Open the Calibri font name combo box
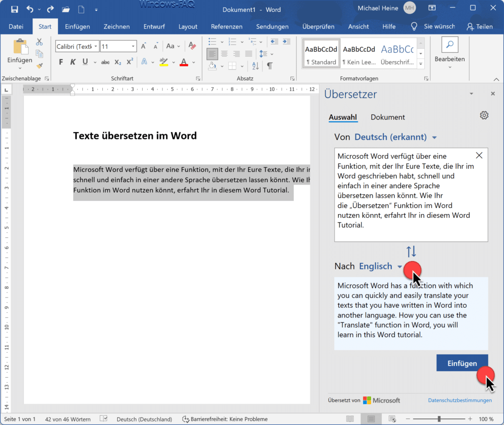This screenshot has width=504, height=425. click(77, 46)
